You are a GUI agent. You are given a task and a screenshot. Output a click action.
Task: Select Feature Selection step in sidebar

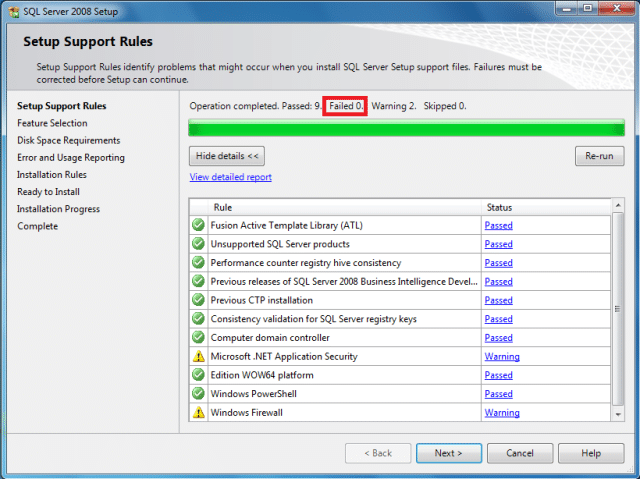pos(52,123)
